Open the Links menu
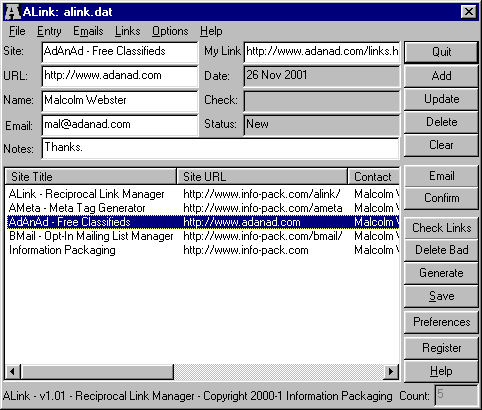Screen dimensions: 482x410 coord(128,31)
